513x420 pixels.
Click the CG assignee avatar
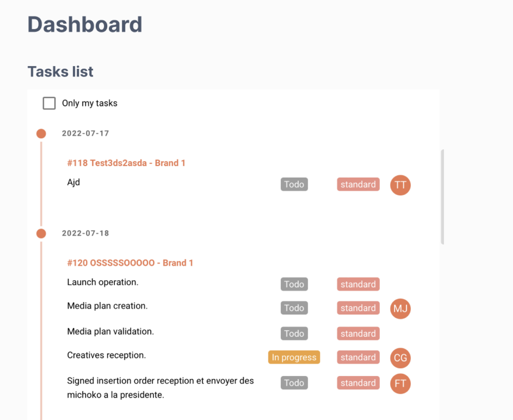400,358
